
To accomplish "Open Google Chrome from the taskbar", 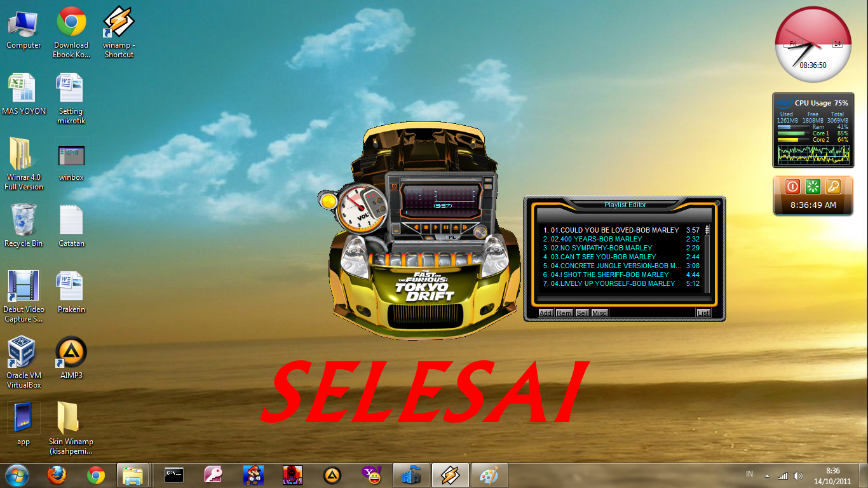I will pyautogui.click(x=96, y=475).
